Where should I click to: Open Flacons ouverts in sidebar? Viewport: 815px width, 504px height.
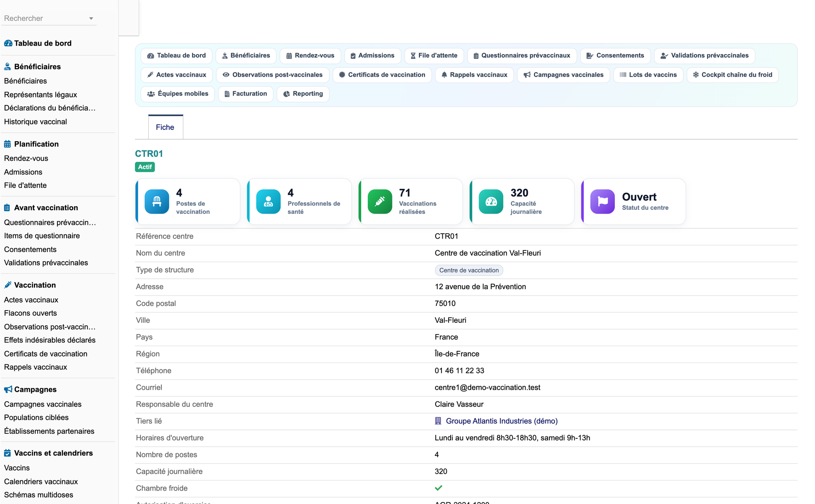pyautogui.click(x=31, y=313)
